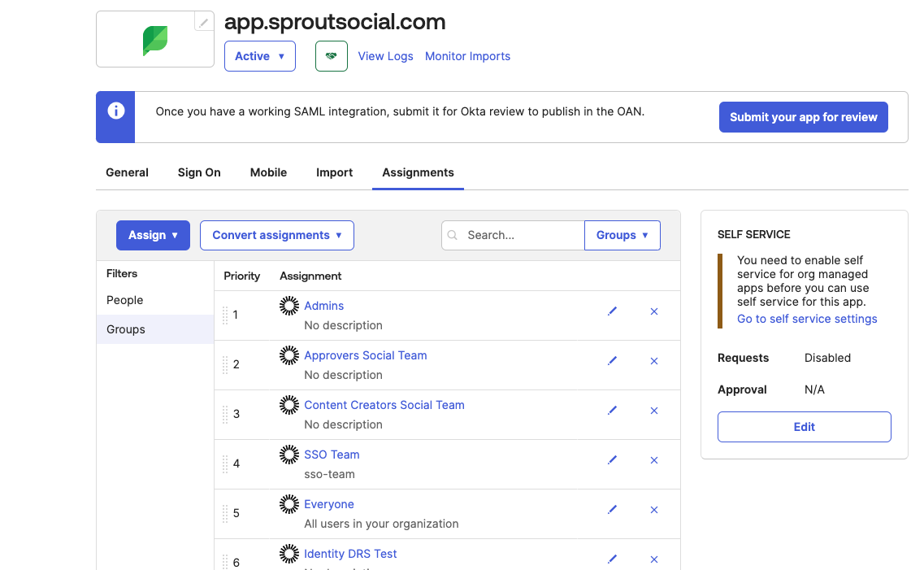Click the Approvers Social Team group icon

(288, 355)
